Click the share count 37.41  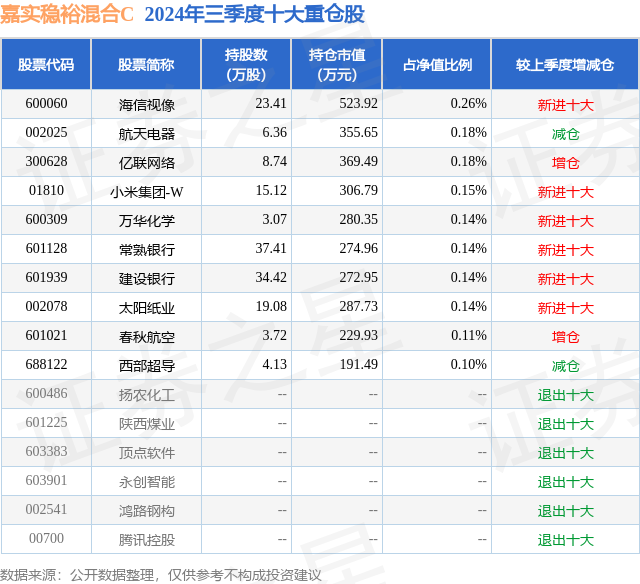271,249
